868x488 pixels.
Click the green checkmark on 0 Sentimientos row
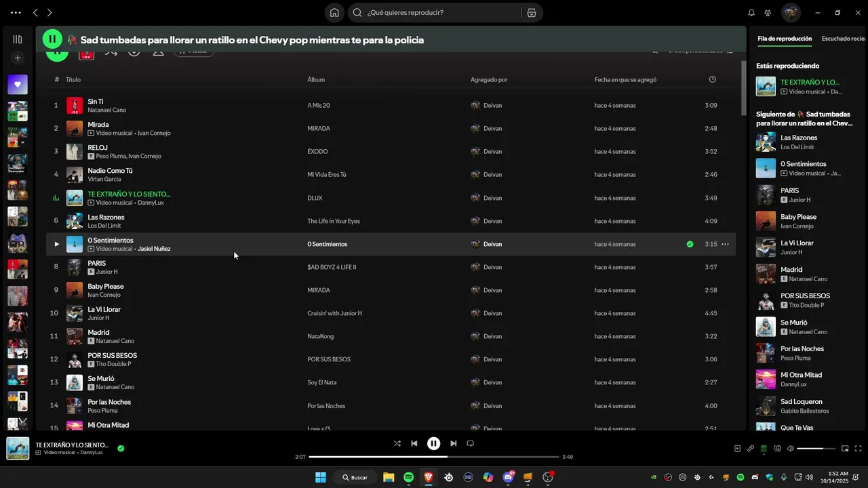coord(690,244)
